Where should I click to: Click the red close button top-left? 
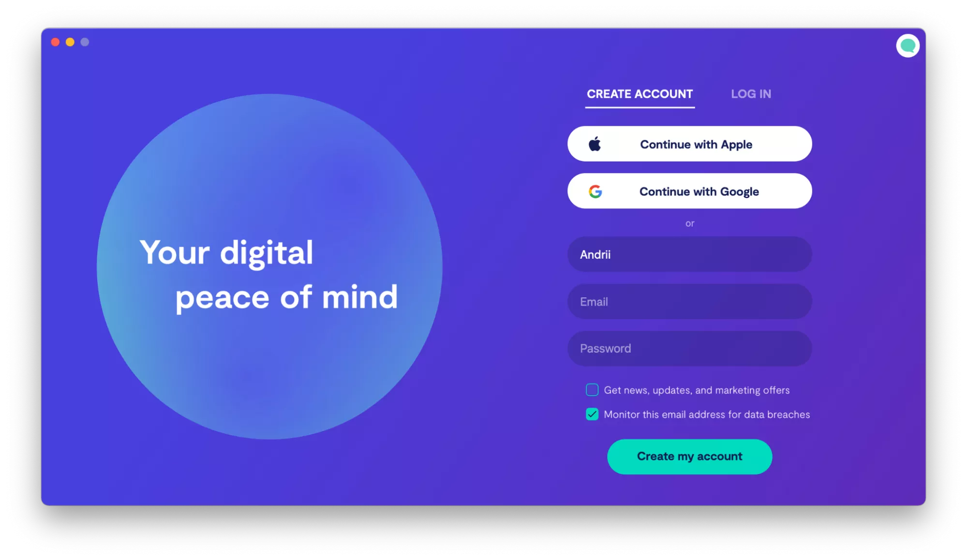[x=55, y=42]
